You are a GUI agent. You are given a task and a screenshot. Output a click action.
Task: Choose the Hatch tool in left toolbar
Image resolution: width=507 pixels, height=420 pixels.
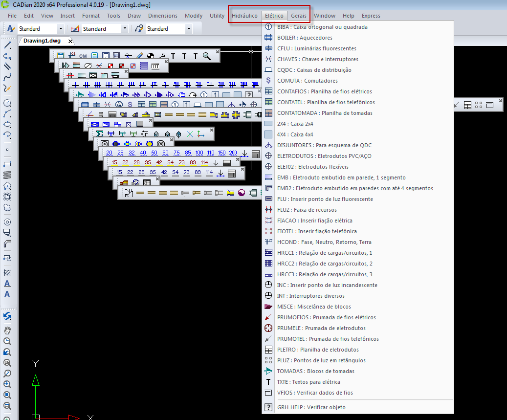[7, 273]
